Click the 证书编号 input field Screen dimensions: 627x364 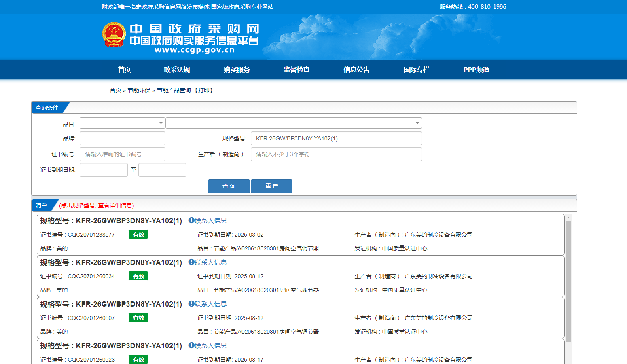point(123,154)
